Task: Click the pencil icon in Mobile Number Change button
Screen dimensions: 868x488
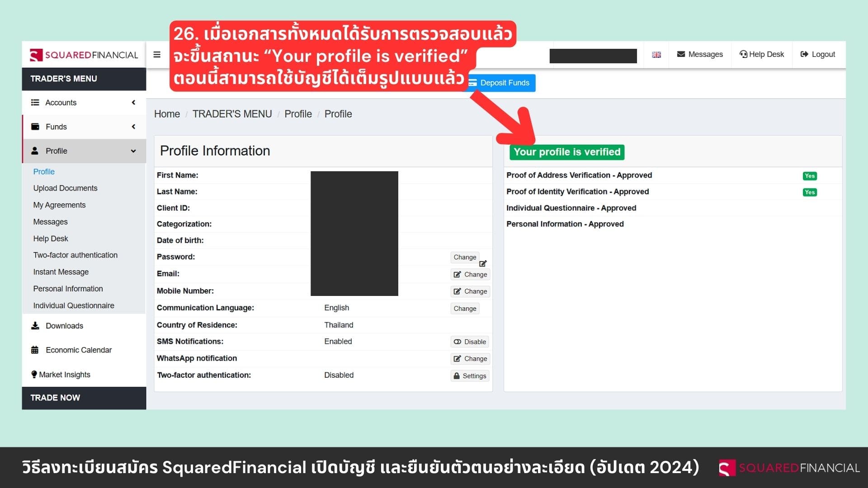Action: tap(457, 291)
